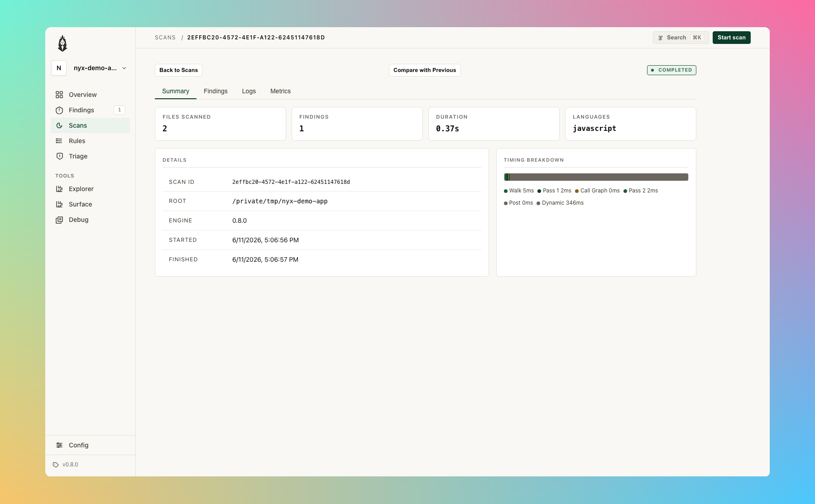The image size is (815, 504).
Task: Open Triage via shield icon
Action: tap(59, 156)
